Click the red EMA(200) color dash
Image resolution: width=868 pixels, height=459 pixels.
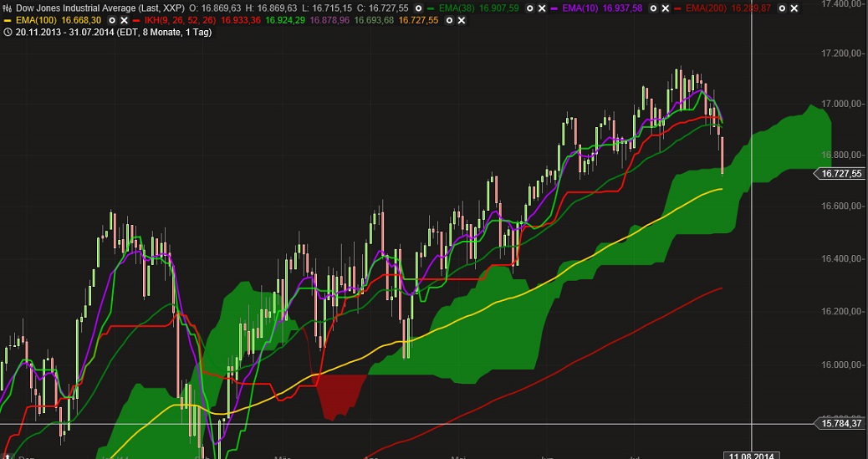(677, 8)
